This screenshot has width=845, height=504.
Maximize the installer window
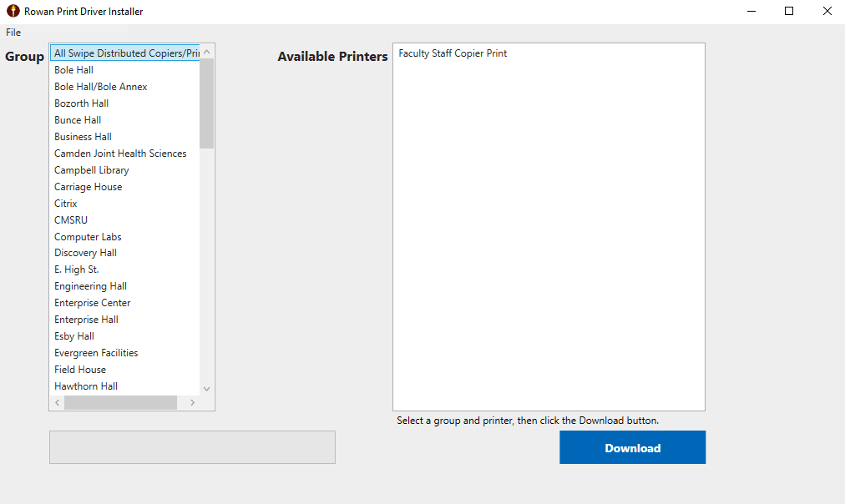click(x=788, y=12)
